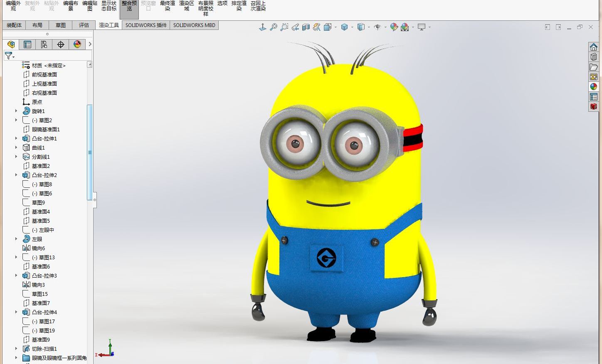The width and height of the screenshot is (602, 364).
Task: Expand the 左眼 feature node
Action: (16, 239)
